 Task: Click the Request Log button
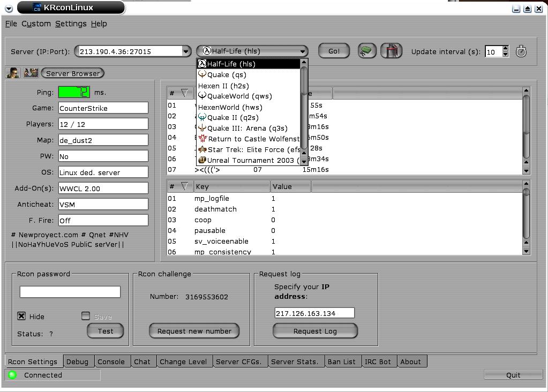coord(315,331)
